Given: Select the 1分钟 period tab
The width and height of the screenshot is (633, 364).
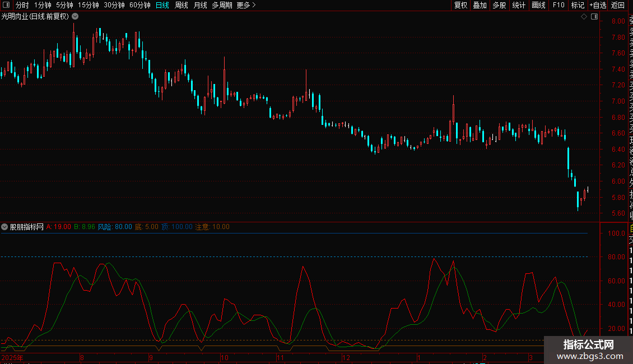Looking at the screenshot, I should pyautogui.click(x=43, y=5).
